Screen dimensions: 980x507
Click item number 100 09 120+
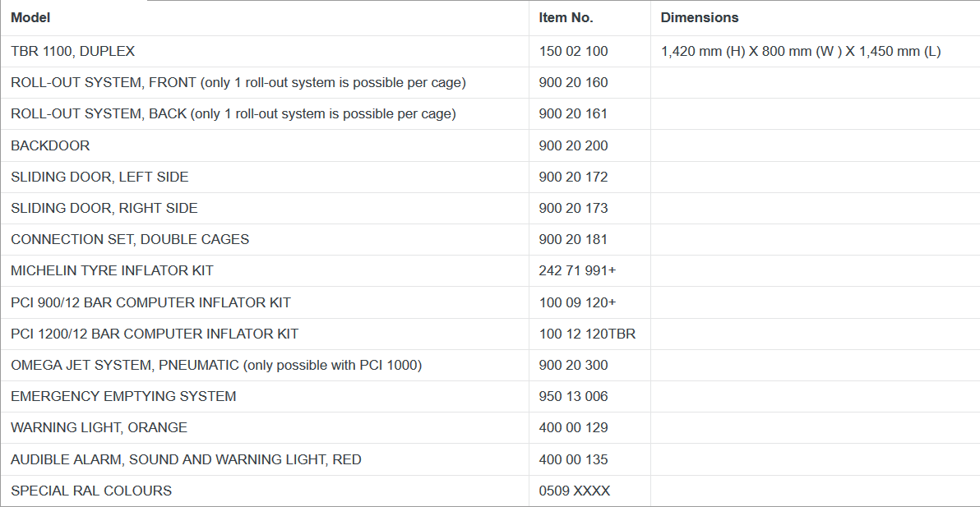point(577,302)
